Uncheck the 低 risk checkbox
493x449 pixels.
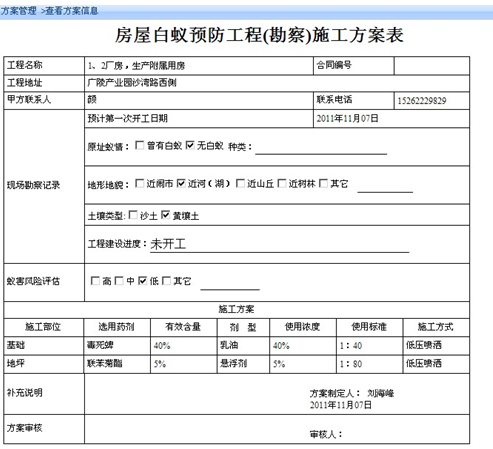pyautogui.click(x=143, y=281)
